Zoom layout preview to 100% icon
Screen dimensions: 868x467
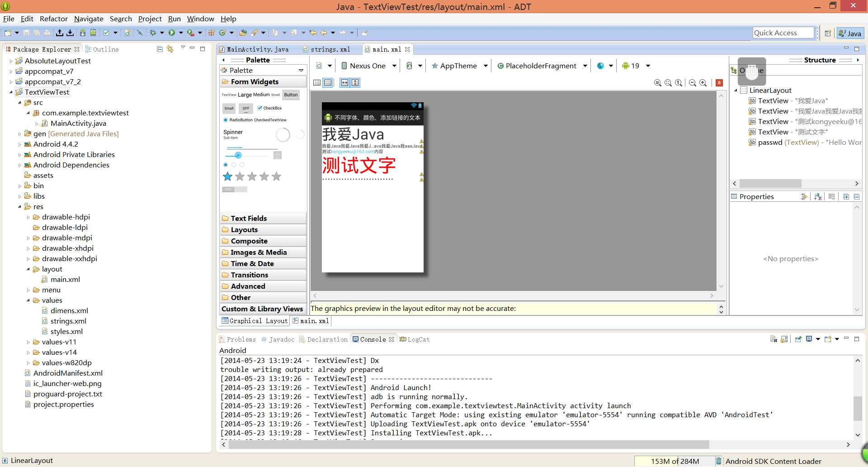point(679,82)
